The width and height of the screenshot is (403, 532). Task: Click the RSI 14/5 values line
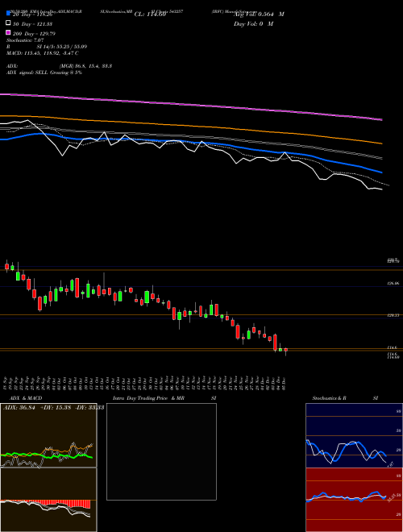point(47,47)
